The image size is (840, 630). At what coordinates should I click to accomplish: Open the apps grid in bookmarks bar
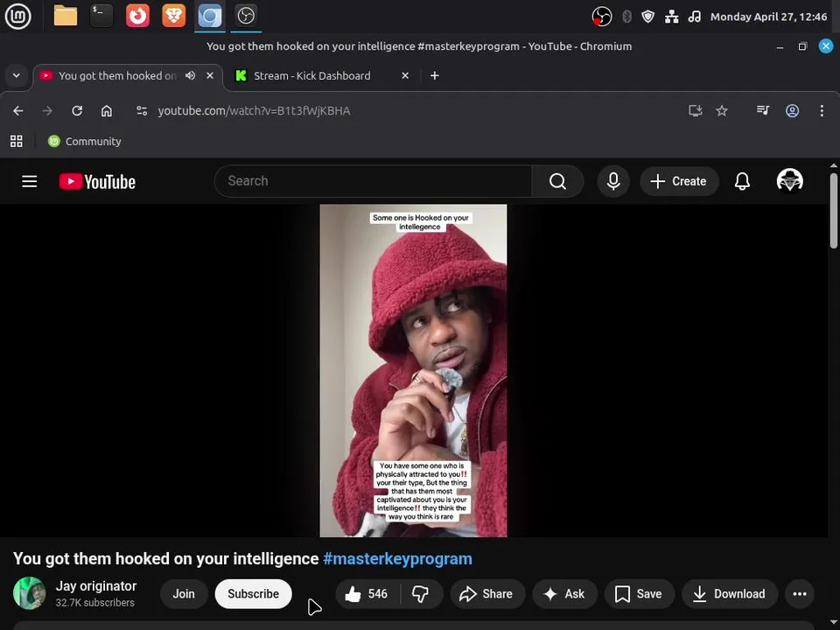tap(16, 142)
